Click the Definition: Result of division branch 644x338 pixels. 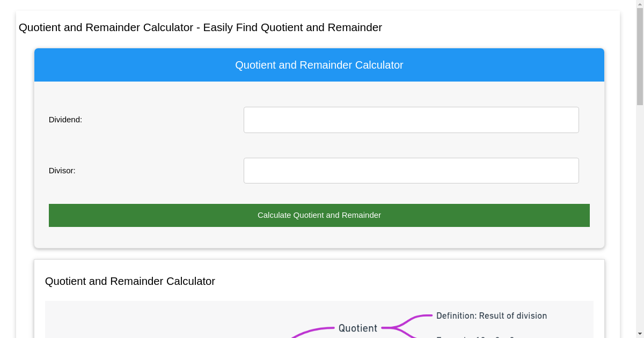point(492,315)
